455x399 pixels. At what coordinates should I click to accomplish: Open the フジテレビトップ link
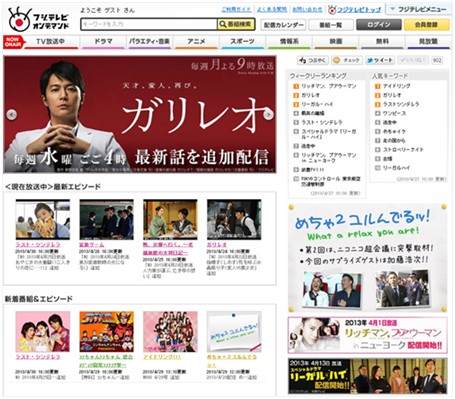point(359,10)
